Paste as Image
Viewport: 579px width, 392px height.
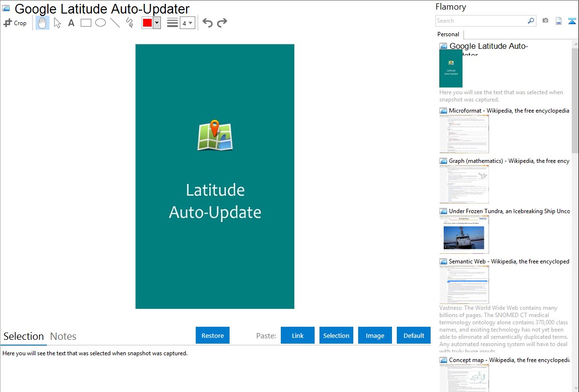[375, 335]
